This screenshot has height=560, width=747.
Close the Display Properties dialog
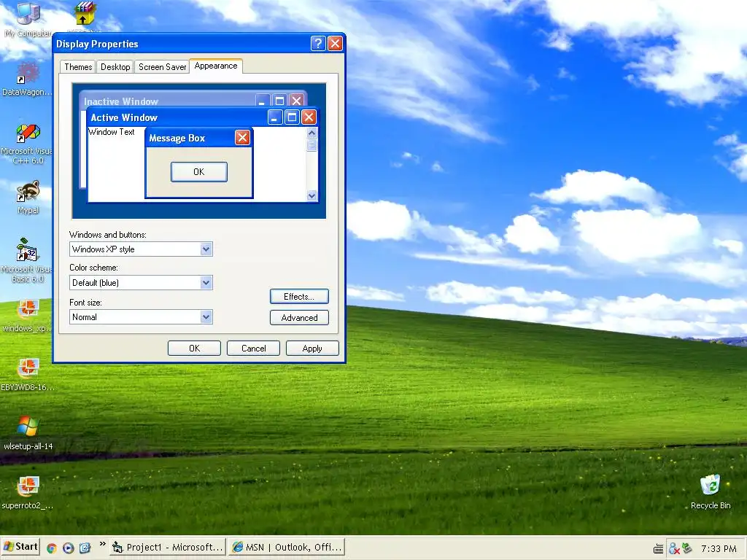[335, 43]
